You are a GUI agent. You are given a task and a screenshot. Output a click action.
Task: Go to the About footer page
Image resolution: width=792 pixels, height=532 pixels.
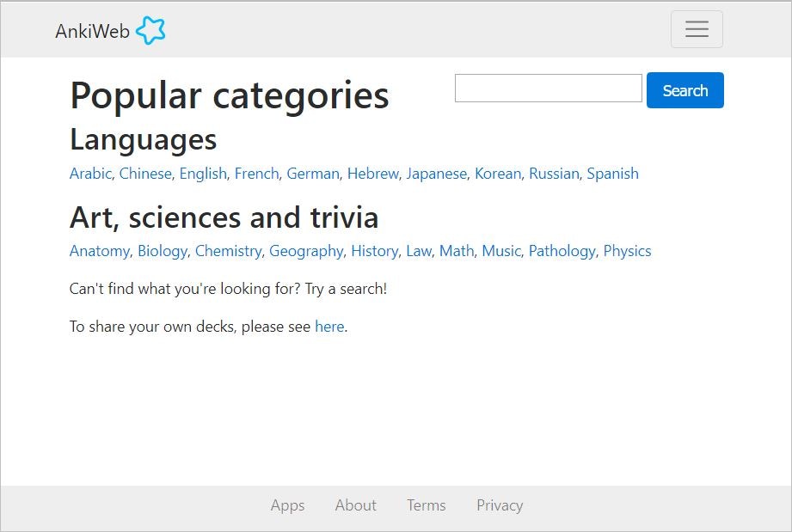355,505
